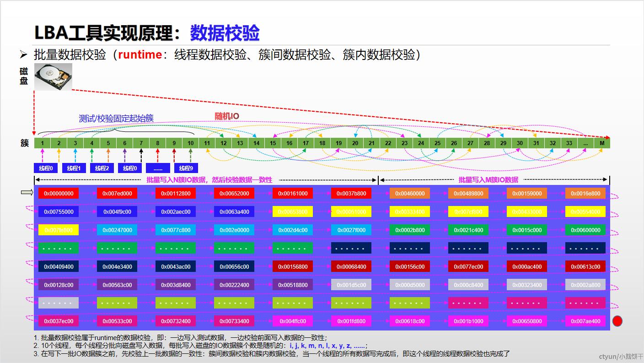Click the 随机IO label
This screenshot has width=644, height=363.
tap(227, 116)
